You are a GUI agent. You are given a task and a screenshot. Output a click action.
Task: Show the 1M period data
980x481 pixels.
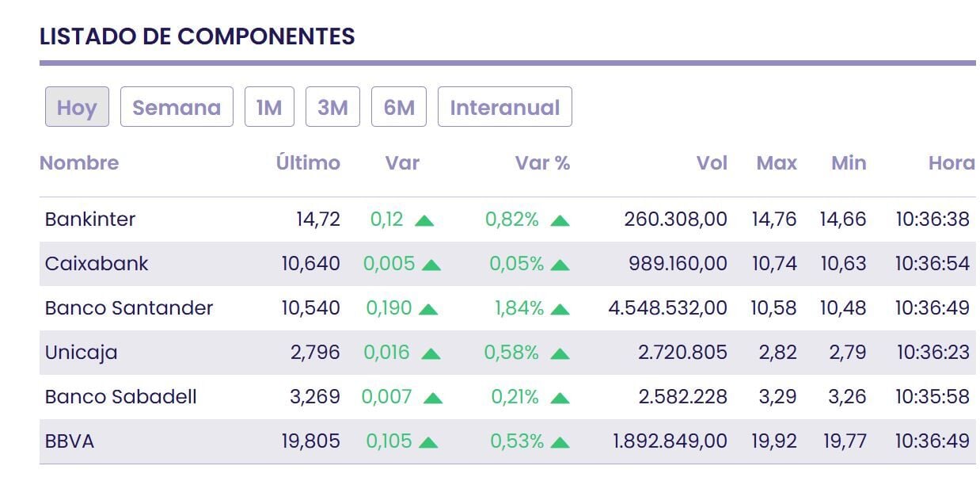[x=269, y=107]
